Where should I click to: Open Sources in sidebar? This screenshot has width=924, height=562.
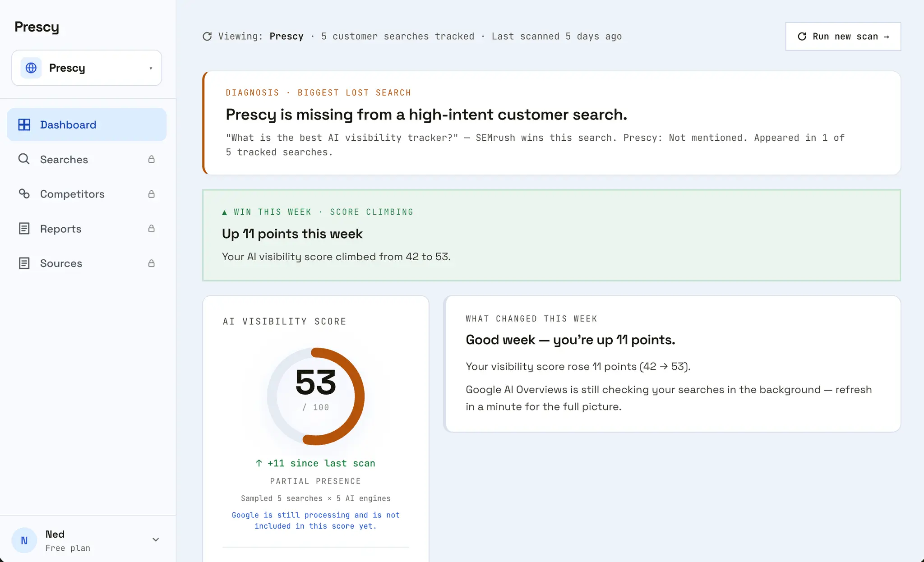tap(87, 263)
